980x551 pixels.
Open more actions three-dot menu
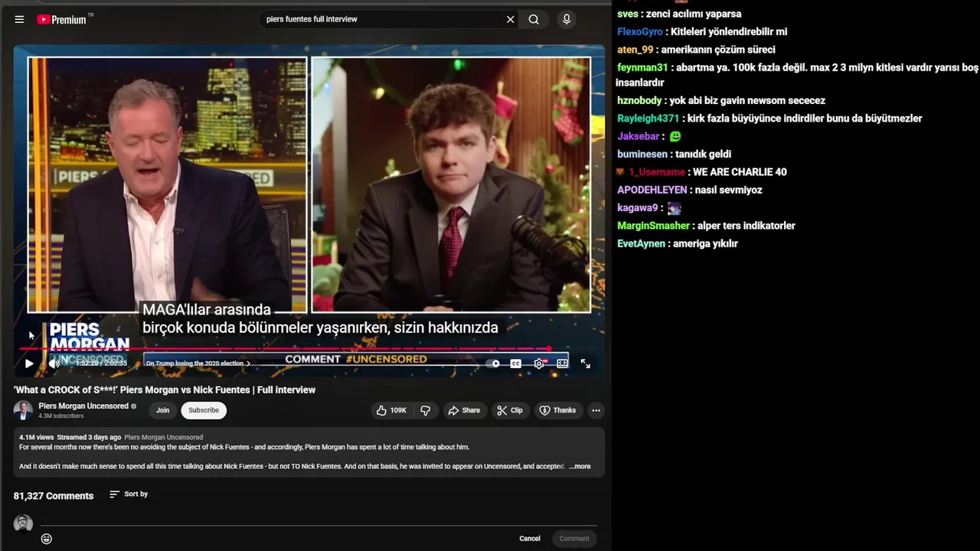point(596,410)
